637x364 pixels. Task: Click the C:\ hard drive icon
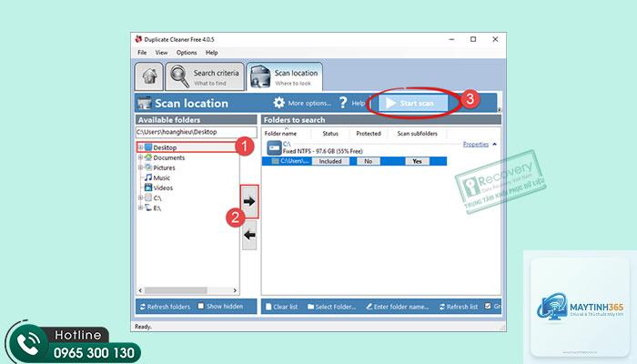tap(274, 147)
